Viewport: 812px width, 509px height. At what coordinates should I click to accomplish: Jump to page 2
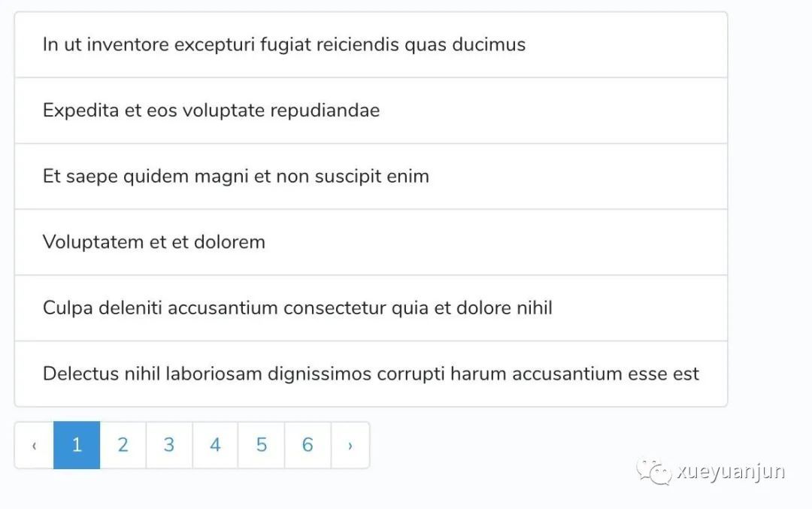[x=123, y=445]
